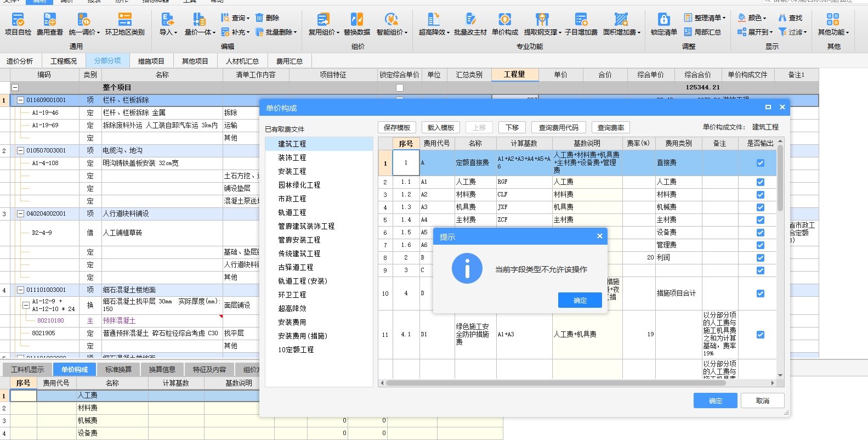Image resolution: width=868 pixels, height=440 pixels.
Task: Switch to the 人材机汇总 tab
Action: (x=242, y=61)
